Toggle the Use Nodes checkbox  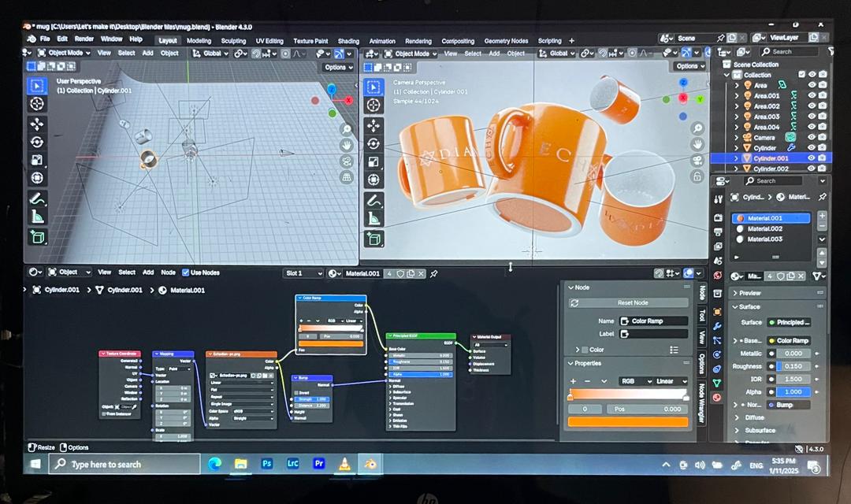coord(186,273)
